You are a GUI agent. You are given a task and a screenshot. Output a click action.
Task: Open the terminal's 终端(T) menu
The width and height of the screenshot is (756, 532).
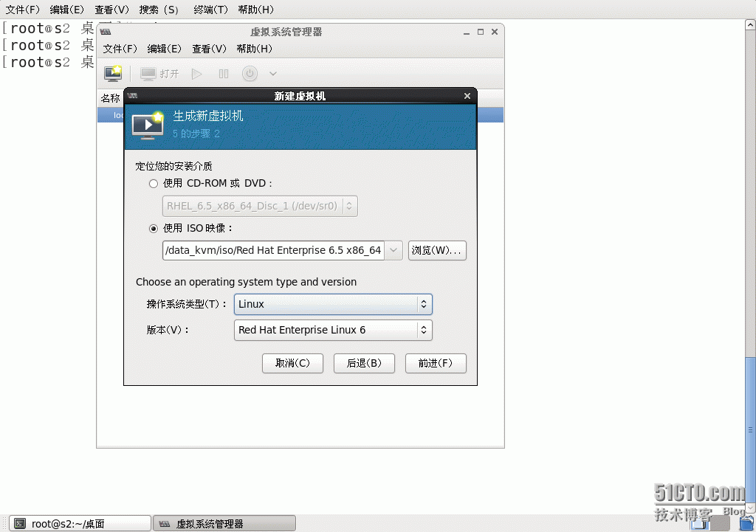210,10
